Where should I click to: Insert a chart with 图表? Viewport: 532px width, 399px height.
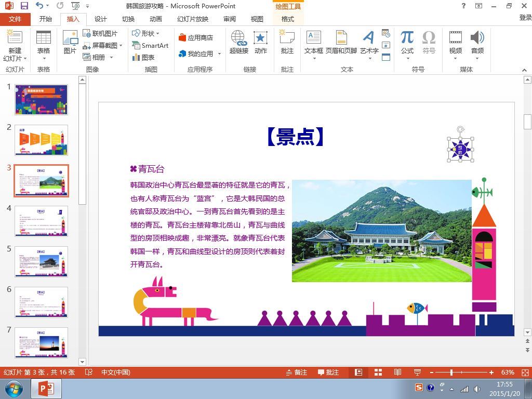point(143,57)
